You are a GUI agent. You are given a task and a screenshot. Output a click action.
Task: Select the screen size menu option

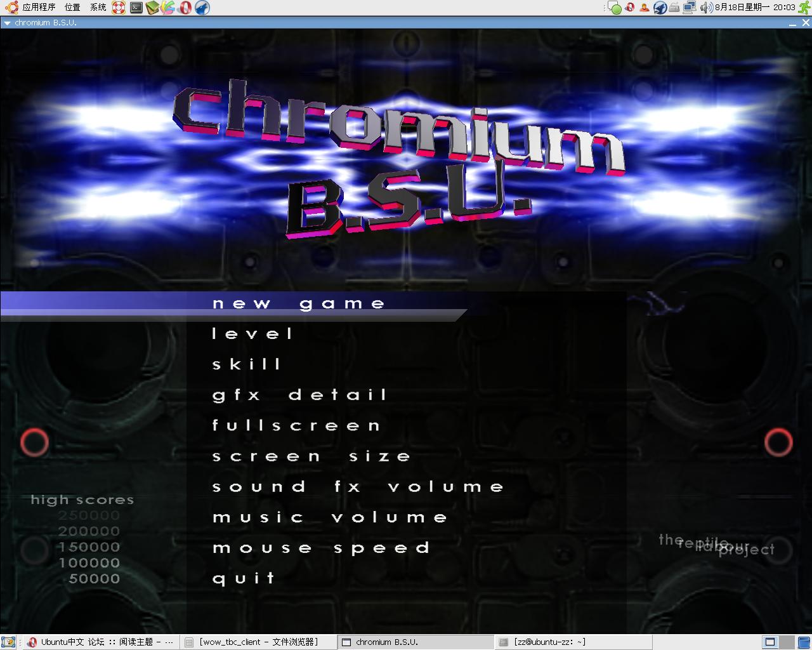click(311, 456)
